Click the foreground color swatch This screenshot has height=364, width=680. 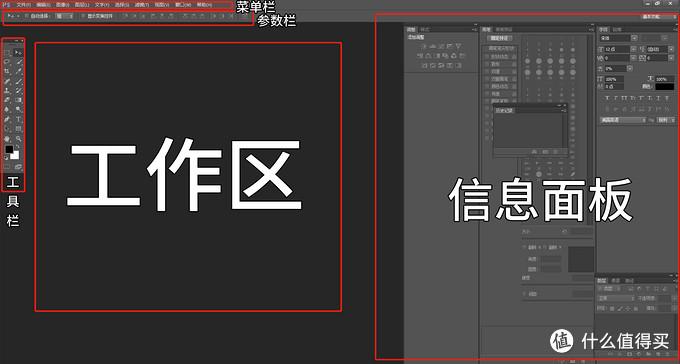click(9, 149)
